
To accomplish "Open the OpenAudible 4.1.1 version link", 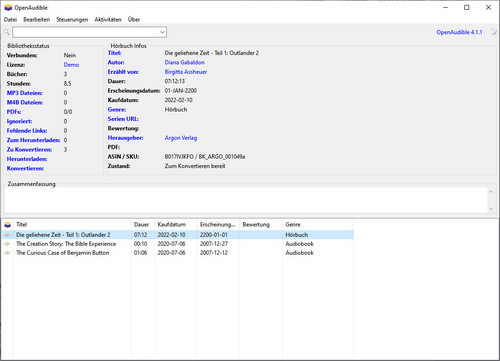I will coord(459,32).
